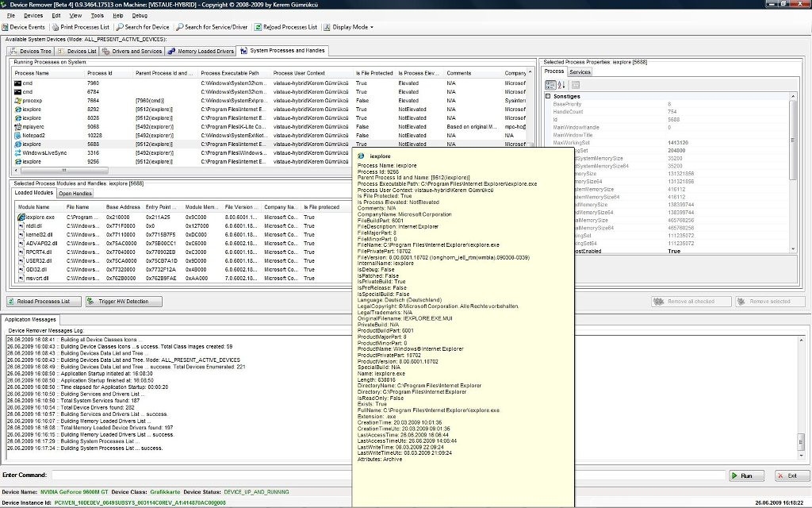812x508 pixels.
Task: Switch to the Services properties tab
Action: pyautogui.click(x=580, y=72)
